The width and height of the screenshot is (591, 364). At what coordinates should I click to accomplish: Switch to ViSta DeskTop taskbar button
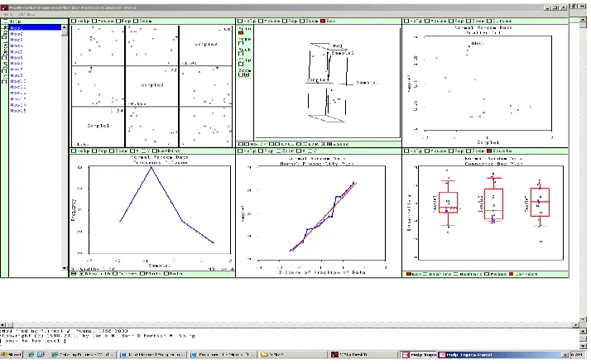[364, 355]
